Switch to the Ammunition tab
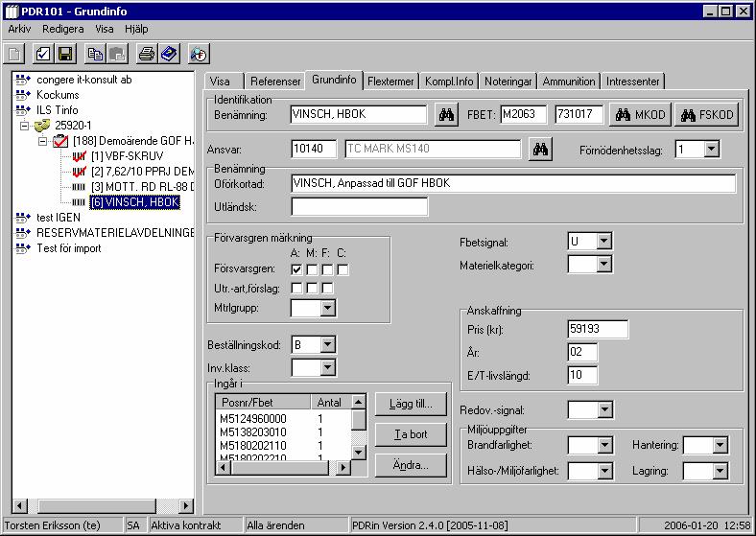The height and width of the screenshot is (536, 756). click(569, 82)
